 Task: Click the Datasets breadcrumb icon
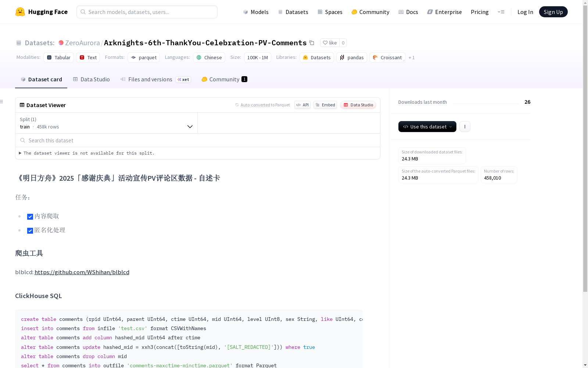(19, 43)
